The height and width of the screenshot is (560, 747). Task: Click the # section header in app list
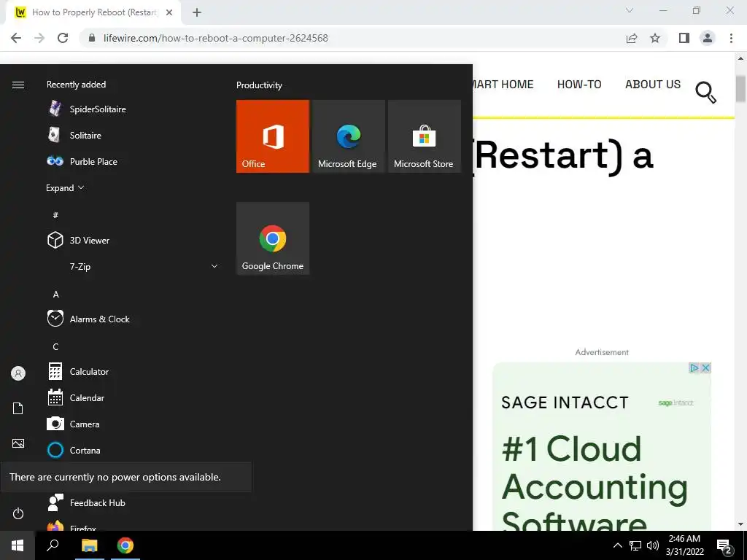tap(55, 215)
